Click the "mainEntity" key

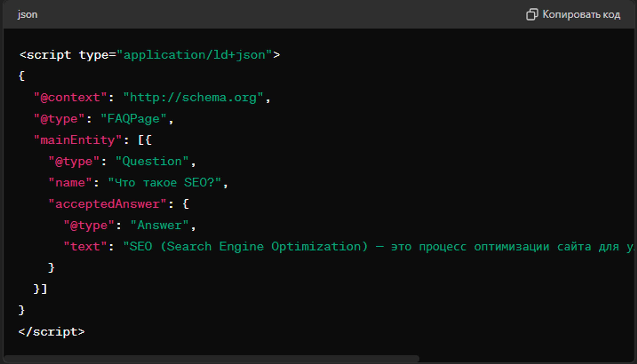point(78,140)
